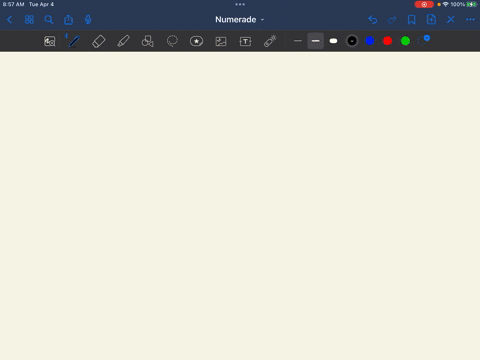Image resolution: width=480 pixels, height=360 pixels.
Task: Select the blue pen color
Action: (x=370, y=41)
